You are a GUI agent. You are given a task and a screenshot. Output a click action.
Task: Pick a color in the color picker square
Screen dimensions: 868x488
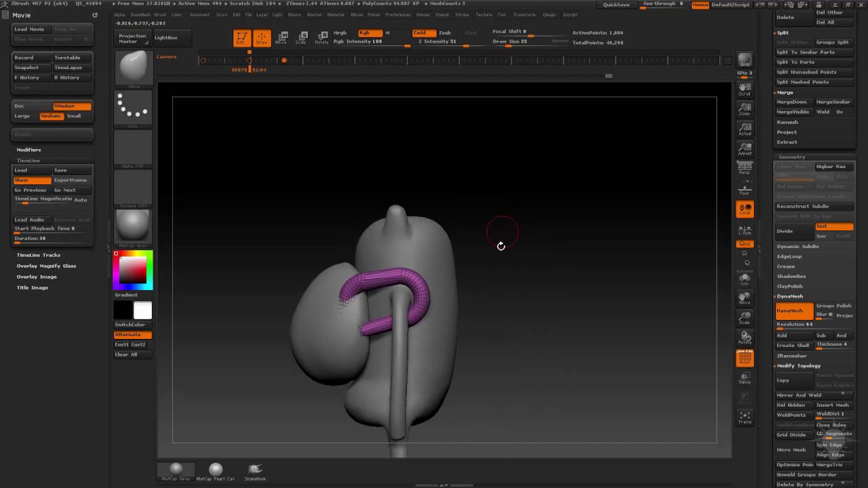[133, 270]
